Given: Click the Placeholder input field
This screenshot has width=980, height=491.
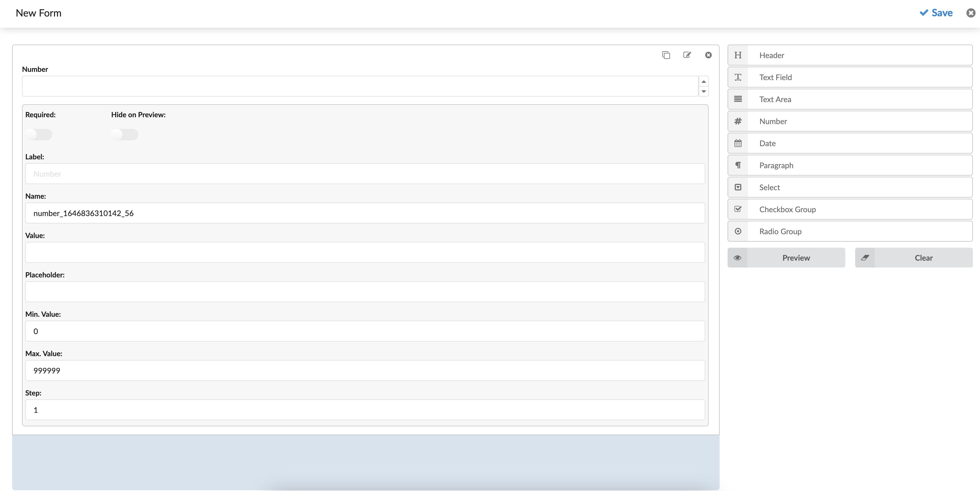Looking at the screenshot, I should [365, 292].
